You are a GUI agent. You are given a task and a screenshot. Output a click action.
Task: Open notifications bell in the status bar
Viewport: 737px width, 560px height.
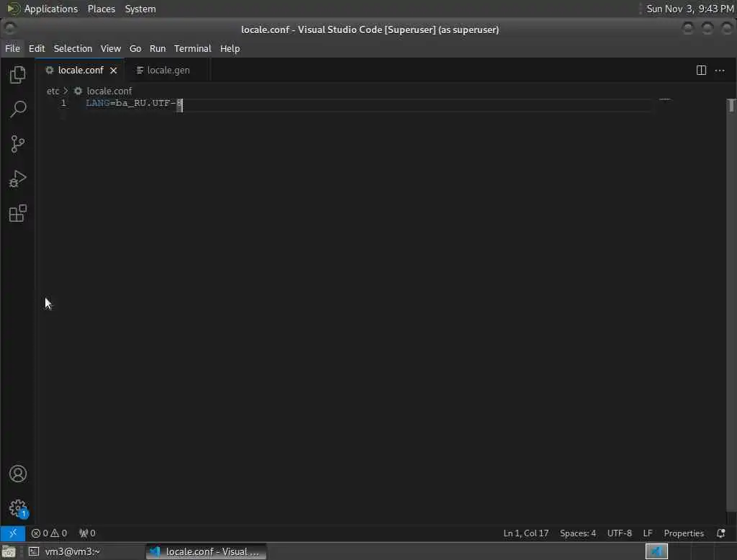pos(720,533)
